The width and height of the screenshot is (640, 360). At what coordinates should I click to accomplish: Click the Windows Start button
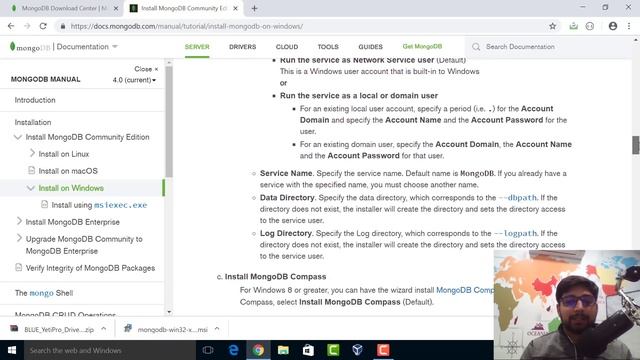coord(12,350)
